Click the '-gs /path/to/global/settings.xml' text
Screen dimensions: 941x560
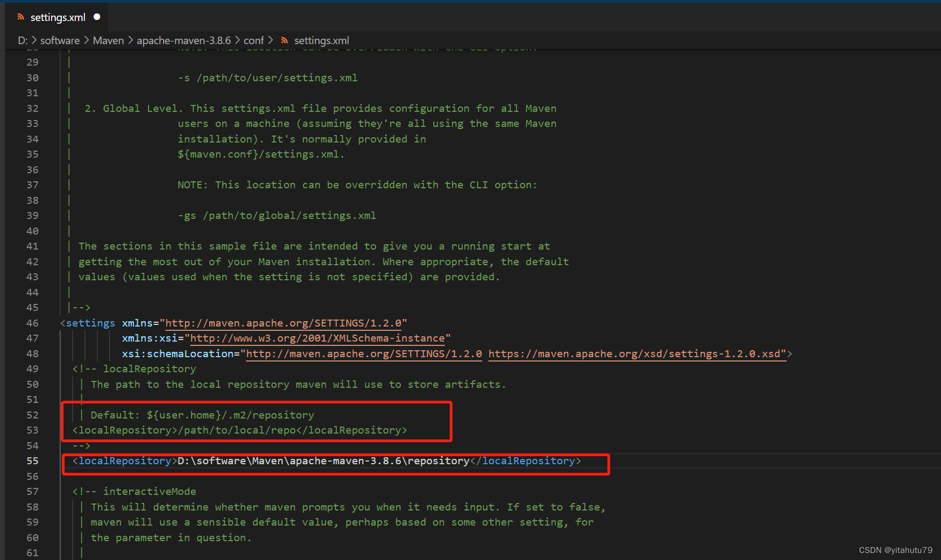(277, 216)
